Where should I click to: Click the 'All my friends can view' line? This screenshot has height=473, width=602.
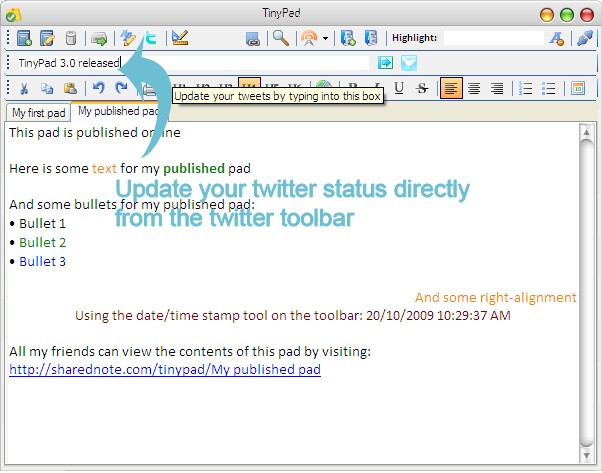[190, 351]
